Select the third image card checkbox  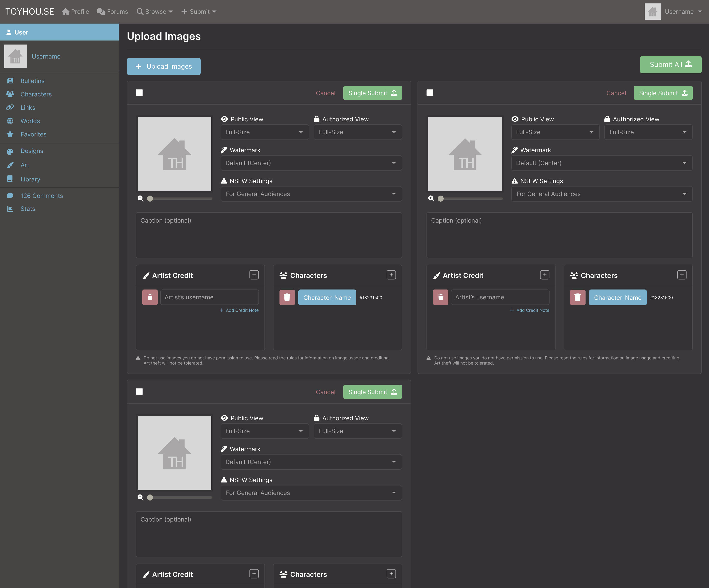click(139, 391)
